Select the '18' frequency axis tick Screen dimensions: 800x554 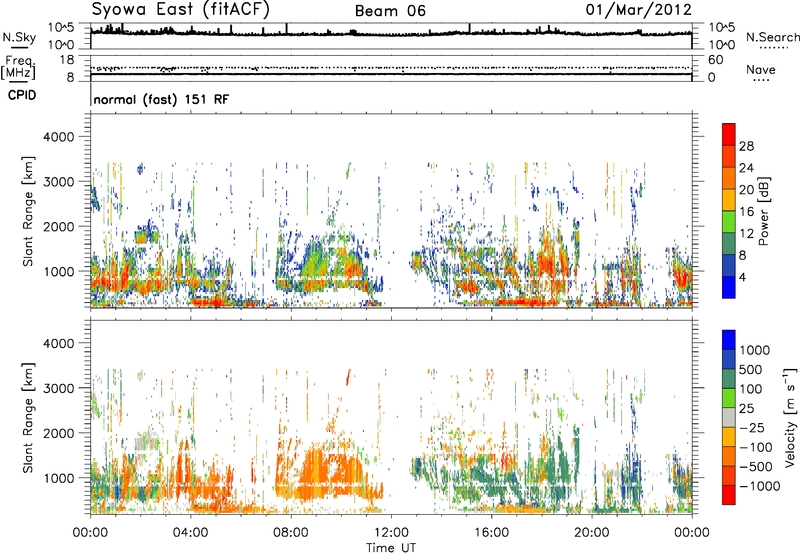point(67,60)
